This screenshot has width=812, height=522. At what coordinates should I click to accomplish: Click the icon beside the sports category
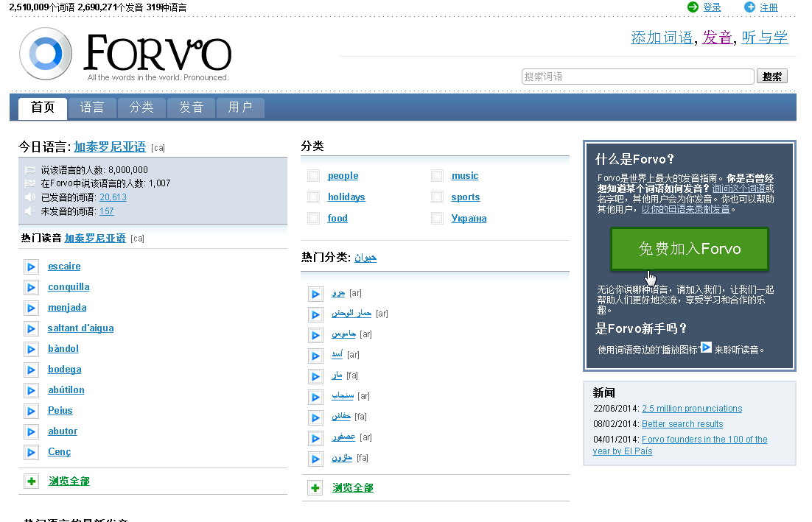[437, 197]
